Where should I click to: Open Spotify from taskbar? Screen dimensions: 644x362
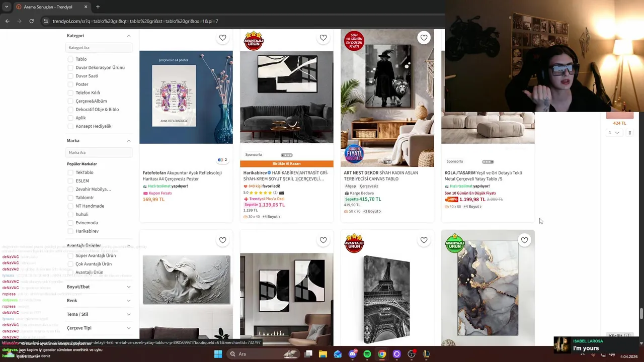(x=367, y=354)
